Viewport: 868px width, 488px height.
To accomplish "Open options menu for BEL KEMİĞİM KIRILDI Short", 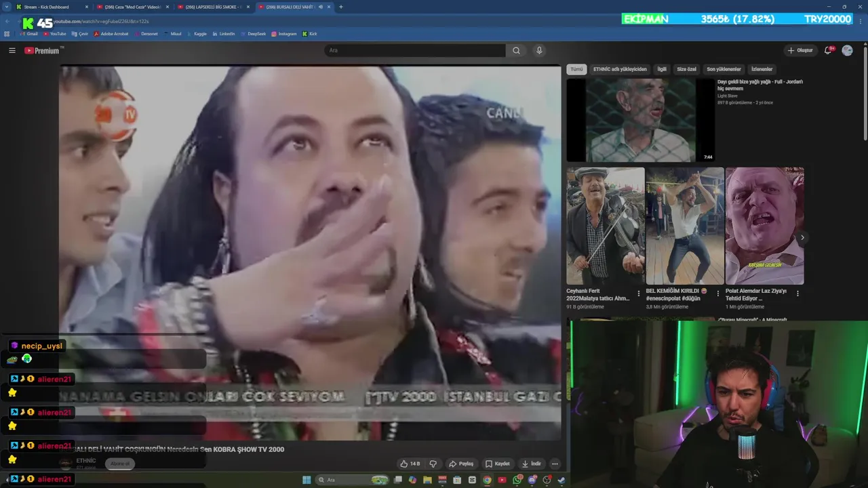I will [718, 293].
